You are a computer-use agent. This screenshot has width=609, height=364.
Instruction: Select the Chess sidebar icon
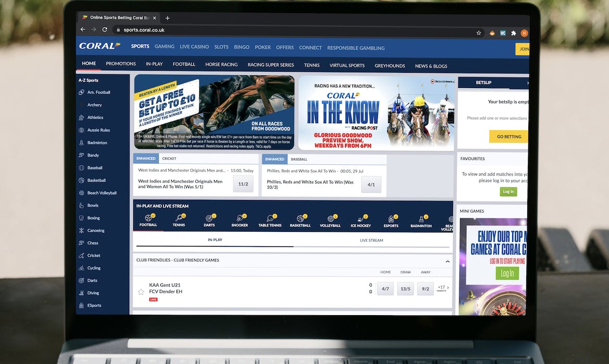click(x=81, y=243)
